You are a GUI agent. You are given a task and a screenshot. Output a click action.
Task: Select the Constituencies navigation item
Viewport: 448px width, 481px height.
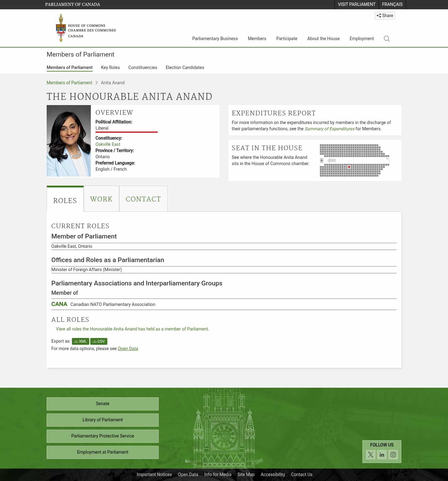142,67
